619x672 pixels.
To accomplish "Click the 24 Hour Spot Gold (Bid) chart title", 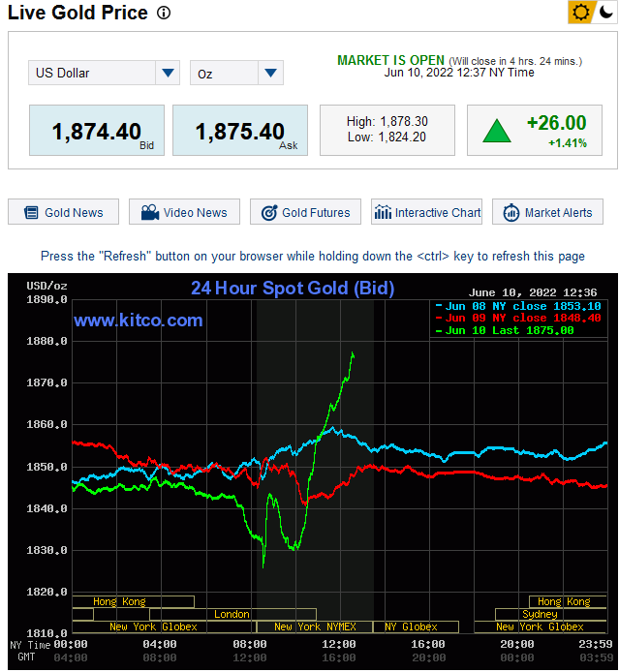I will click(293, 288).
